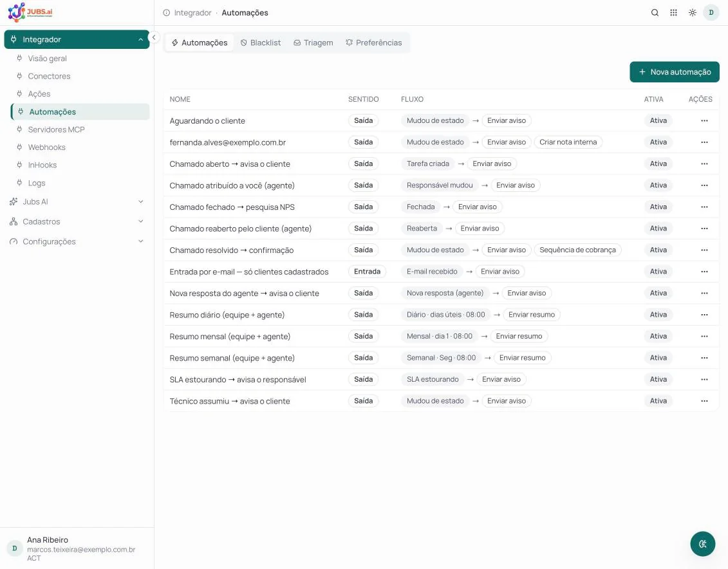Collapse the Integrador sidebar section
Image resolution: width=728 pixels, height=569 pixels.
pos(77,39)
